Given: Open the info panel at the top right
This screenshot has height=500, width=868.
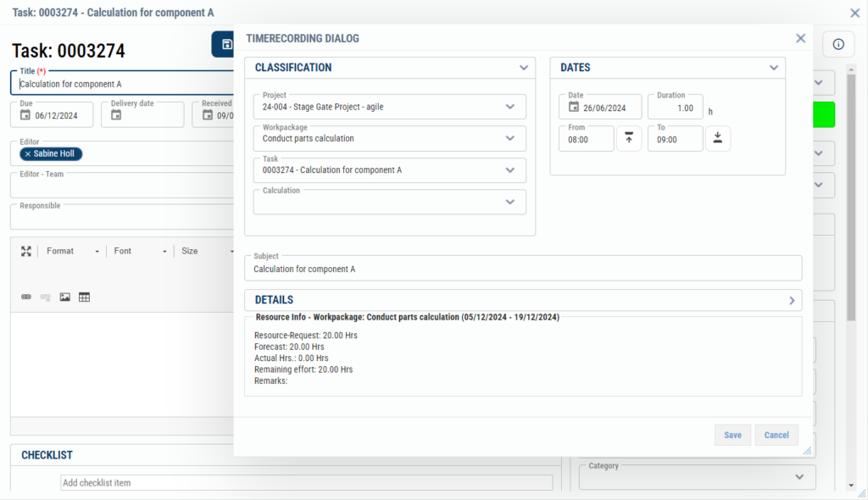Looking at the screenshot, I should [x=838, y=44].
